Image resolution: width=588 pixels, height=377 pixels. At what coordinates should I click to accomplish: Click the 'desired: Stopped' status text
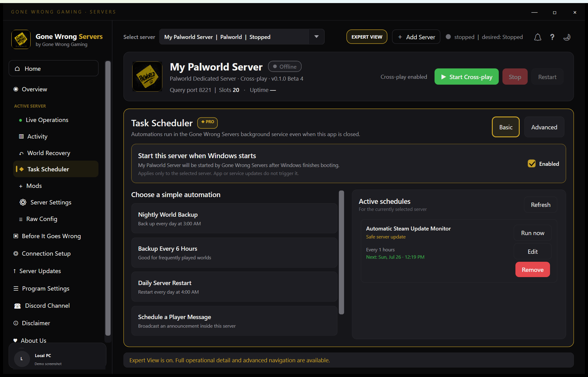[502, 37]
